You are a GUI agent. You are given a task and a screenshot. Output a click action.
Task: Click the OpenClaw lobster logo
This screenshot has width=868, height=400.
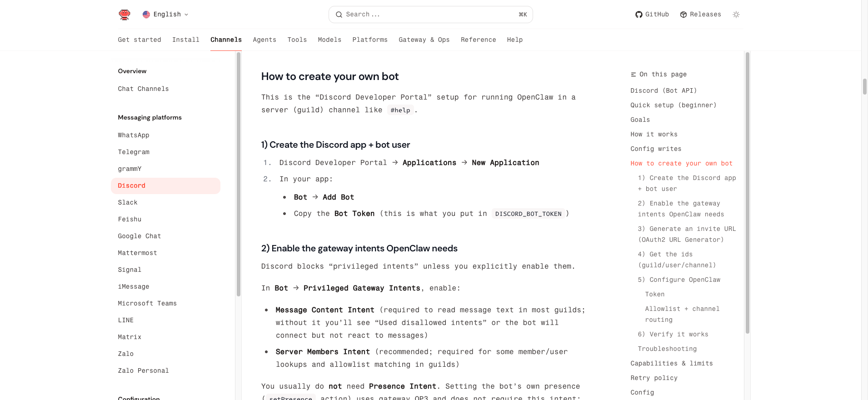(124, 15)
